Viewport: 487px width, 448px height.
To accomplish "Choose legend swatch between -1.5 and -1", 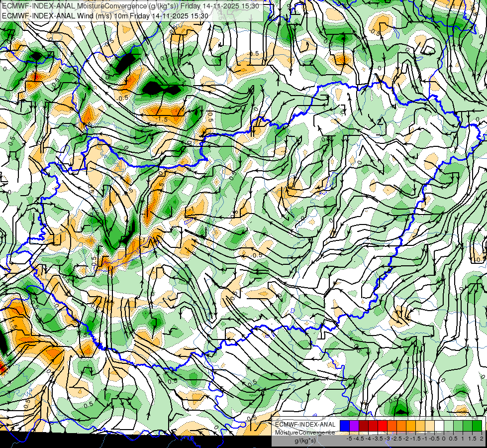I will [x=420, y=426].
